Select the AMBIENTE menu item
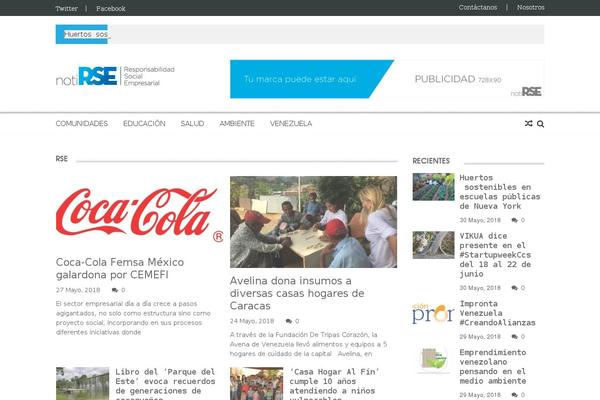The height and width of the screenshot is (400, 600). (237, 124)
